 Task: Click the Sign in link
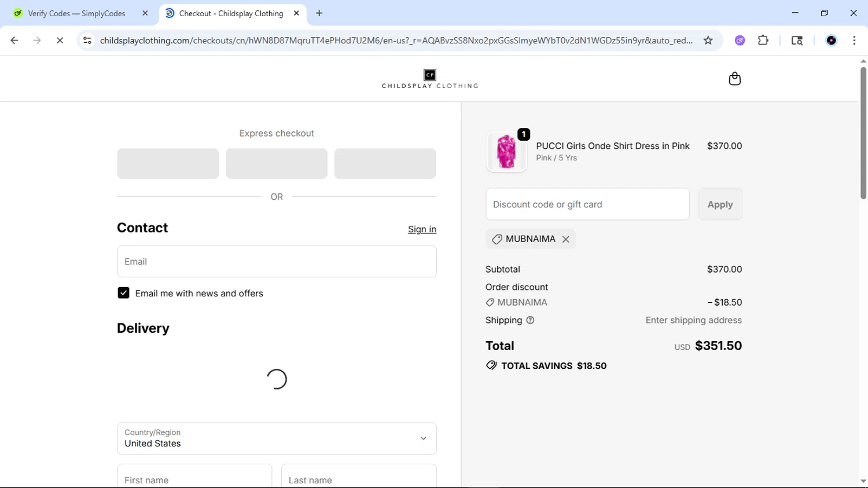pos(422,229)
